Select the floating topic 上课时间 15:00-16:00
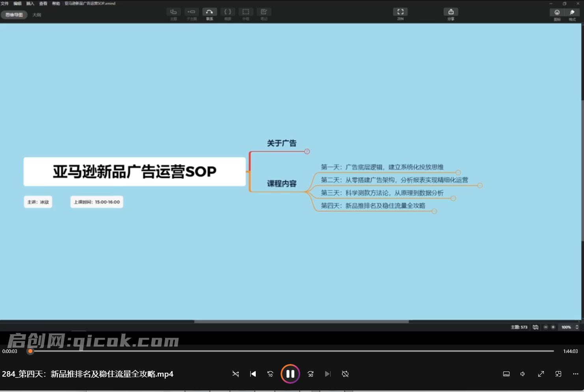The height and width of the screenshot is (392, 584). (97, 202)
